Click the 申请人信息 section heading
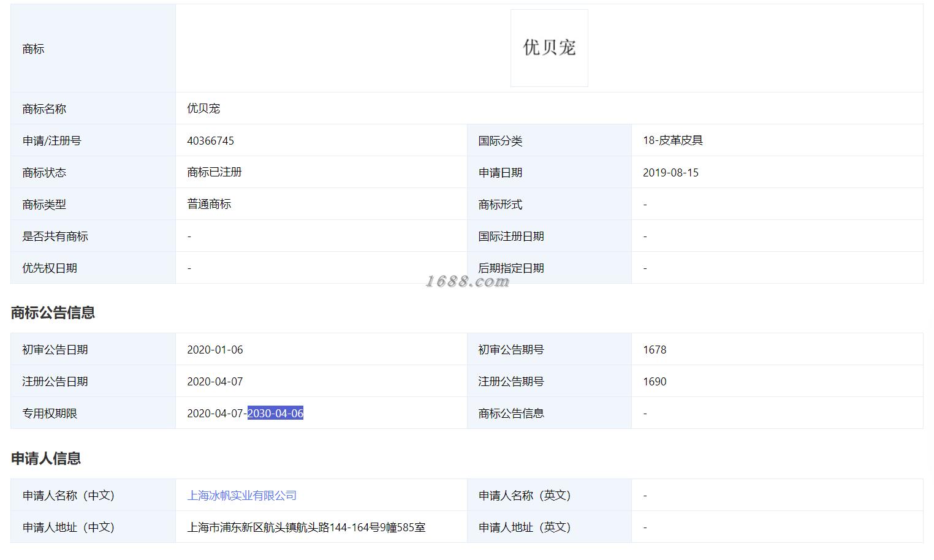 (46, 458)
